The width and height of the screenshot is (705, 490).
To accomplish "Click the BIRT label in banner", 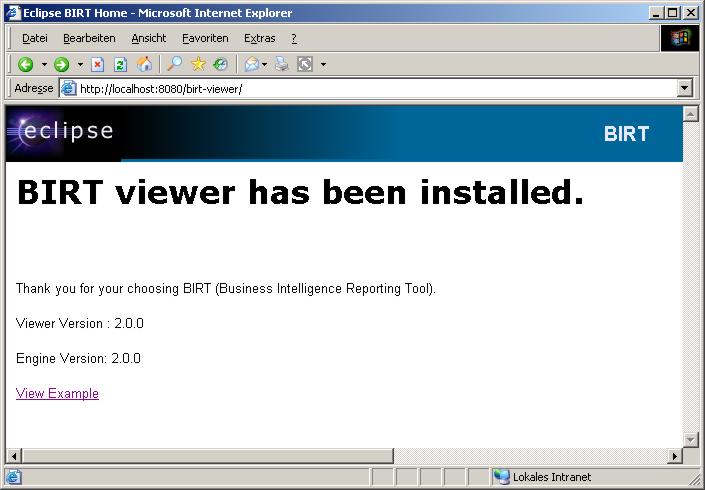I will (x=626, y=134).
